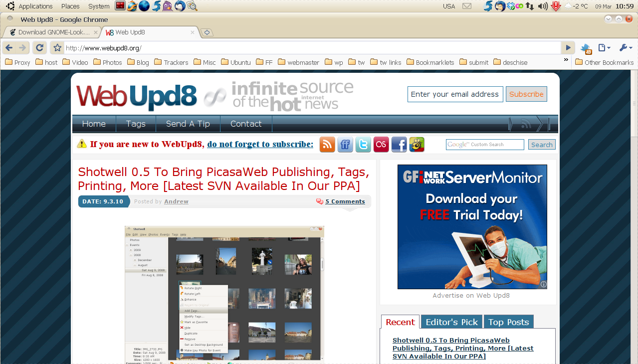
Task: Open the red launcher next to System
Action: (x=120, y=6)
